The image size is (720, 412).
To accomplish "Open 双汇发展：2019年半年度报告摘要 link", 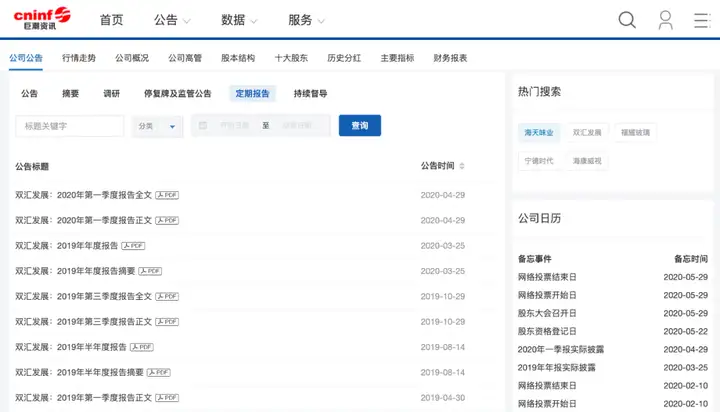I will 79,372.
